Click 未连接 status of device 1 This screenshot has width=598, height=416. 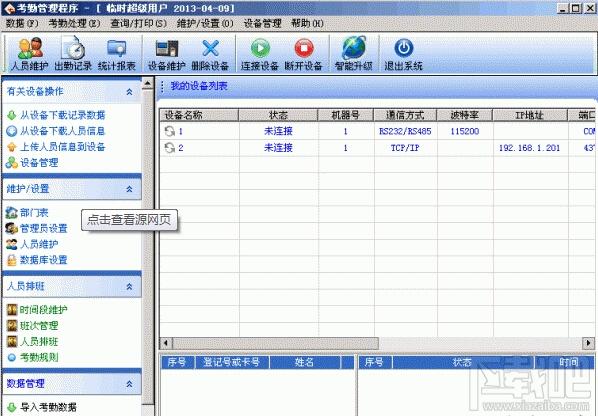[x=278, y=131]
